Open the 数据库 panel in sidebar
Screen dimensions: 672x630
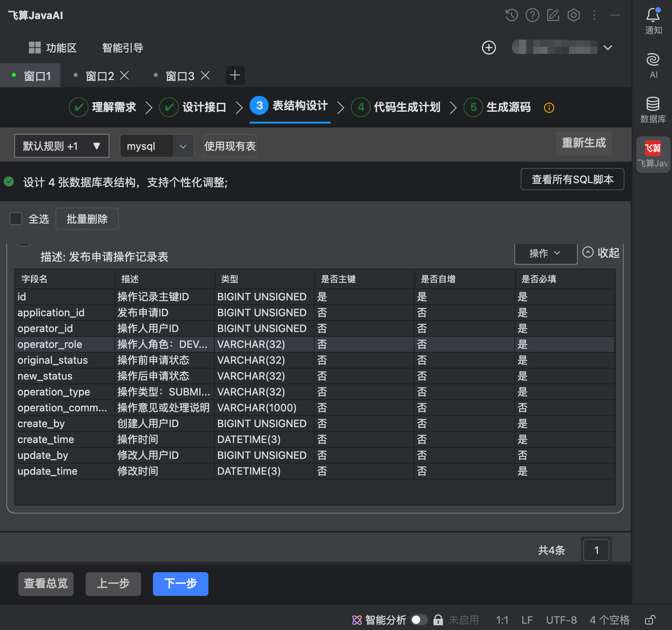point(653,110)
